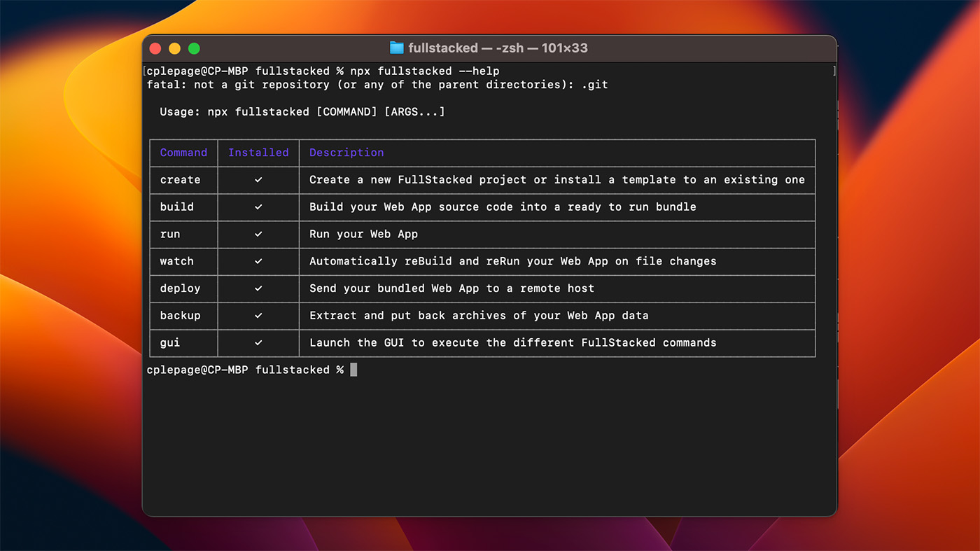Click the installed checkmark in the run row
This screenshot has width=980, height=551.
258,234
